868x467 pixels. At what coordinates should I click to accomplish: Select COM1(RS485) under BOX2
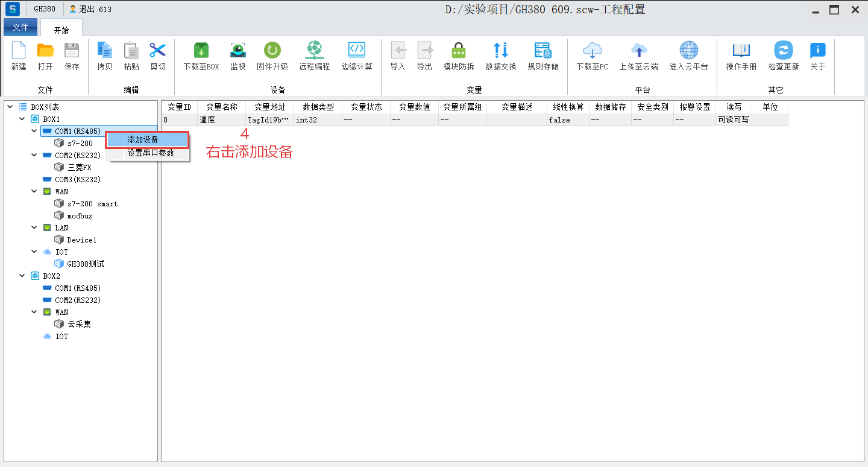pyautogui.click(x=78, y=288)
